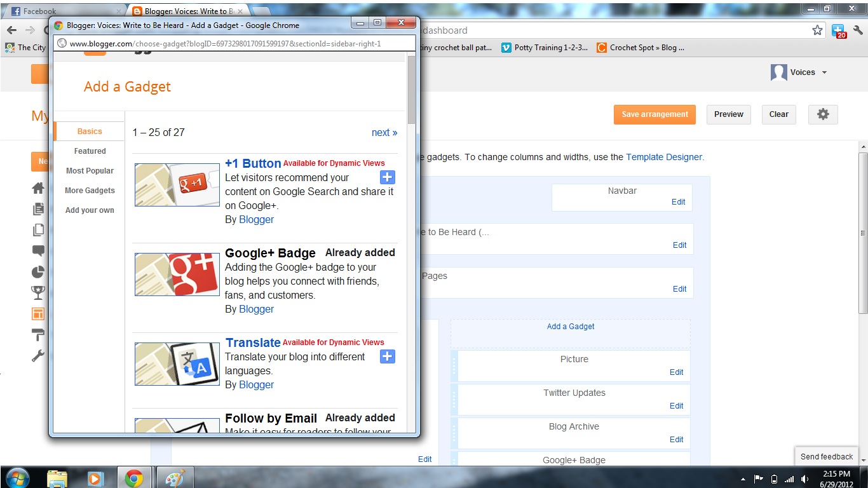Open Settings wrench icon in Blogger sidebar
The width and height of the screenshot is (868, 488).
pos(38,356)
